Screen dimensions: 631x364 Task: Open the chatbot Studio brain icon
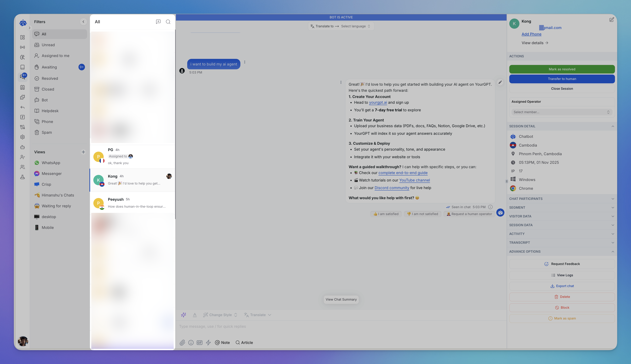[x=22, y=57]
